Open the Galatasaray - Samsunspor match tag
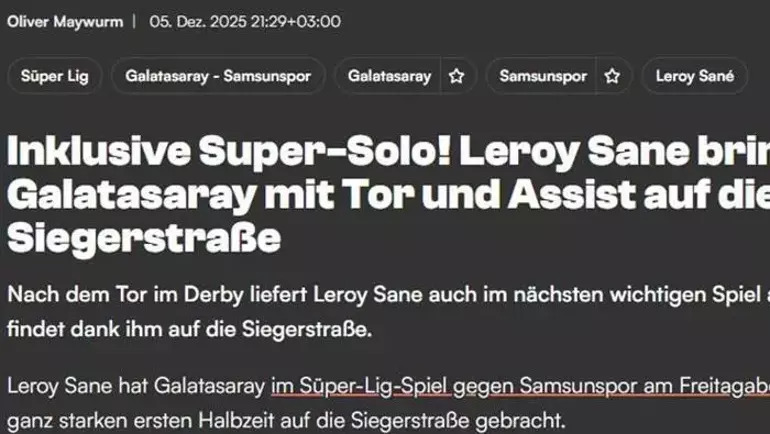The width and height of the screenshot is (770, 434). (218, 76)
